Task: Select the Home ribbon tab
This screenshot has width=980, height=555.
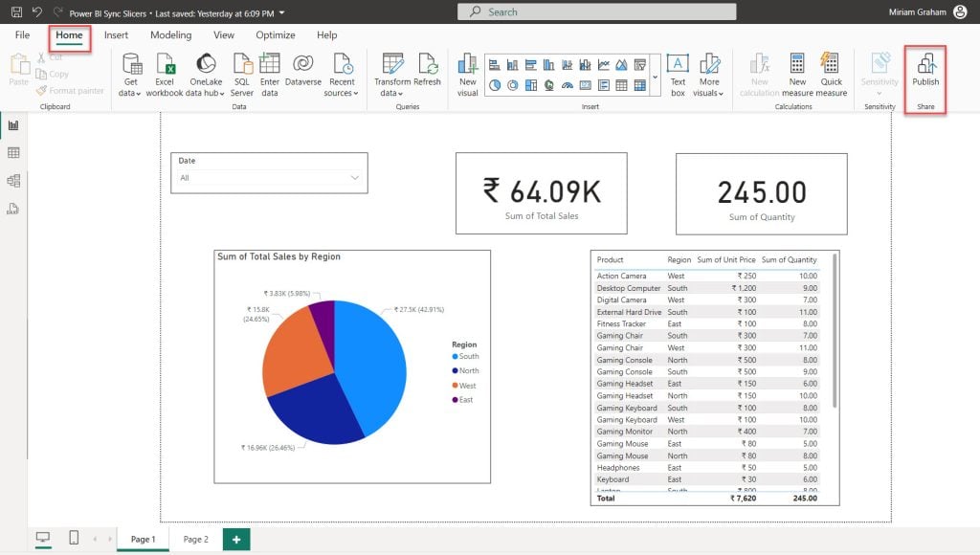Action: click(69, 35)
